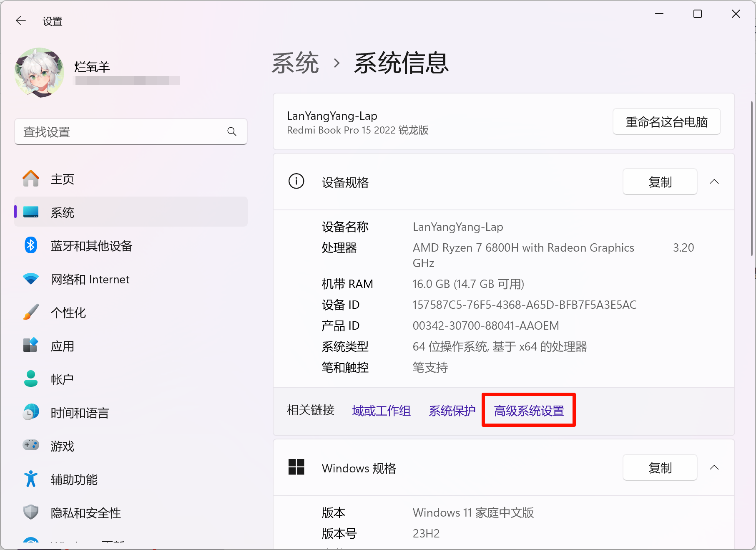Open 帐户 settings category
This screenshot has width=756, height=550.
(62, 379)
